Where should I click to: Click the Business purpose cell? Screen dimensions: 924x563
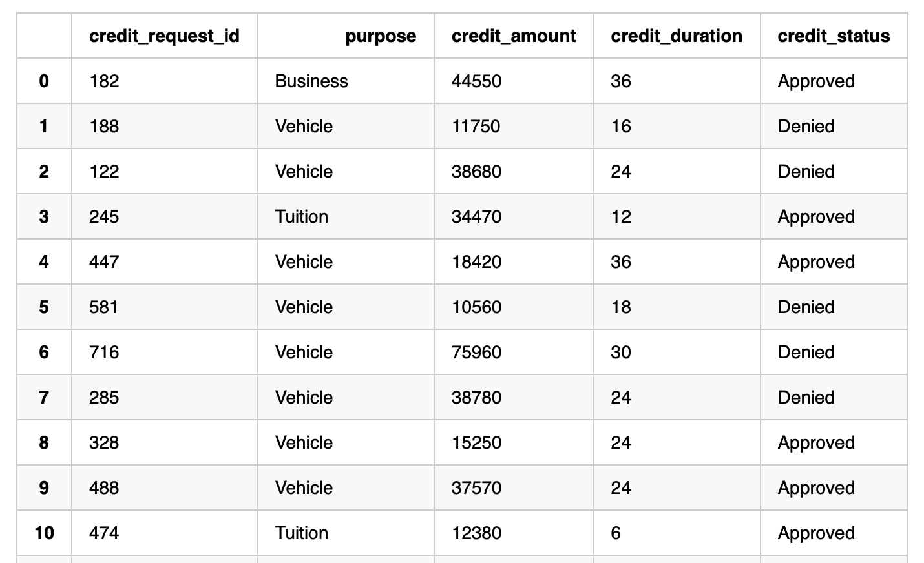click(311, 81)
